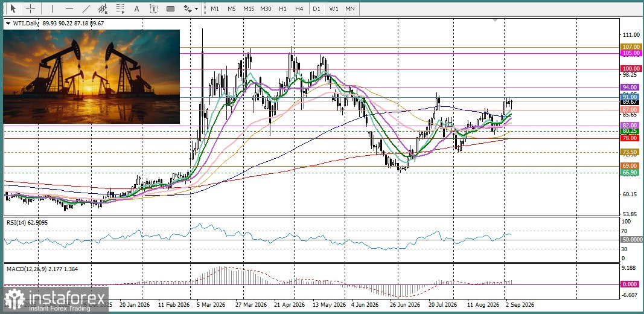Click the 78.00 red level tag

tap(631, 138)
